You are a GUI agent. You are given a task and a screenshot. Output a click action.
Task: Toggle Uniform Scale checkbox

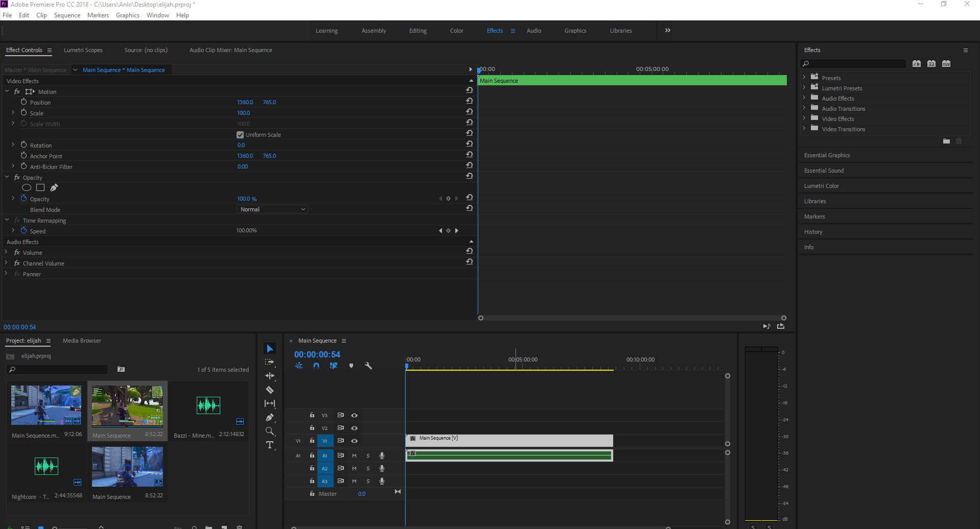pyautogui.click(x=240, y=135)
